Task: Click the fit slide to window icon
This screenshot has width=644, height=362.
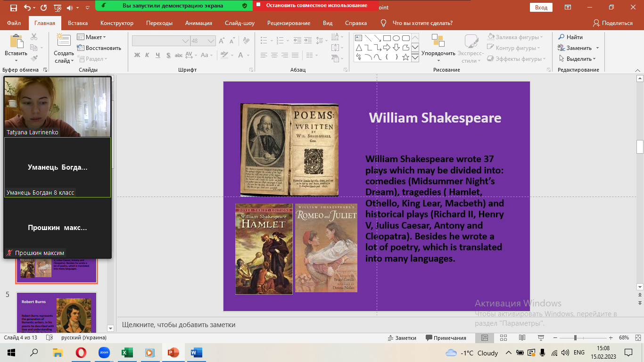Action: 637,338
